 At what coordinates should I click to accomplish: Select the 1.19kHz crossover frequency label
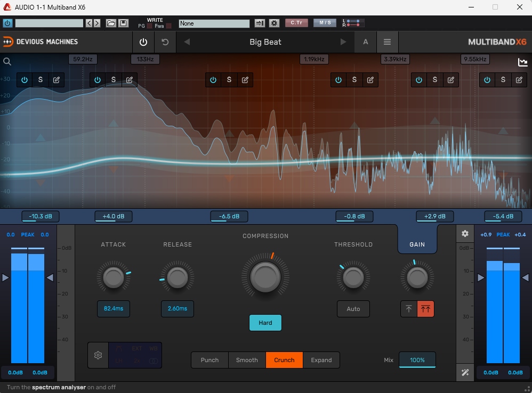[314, 59]
